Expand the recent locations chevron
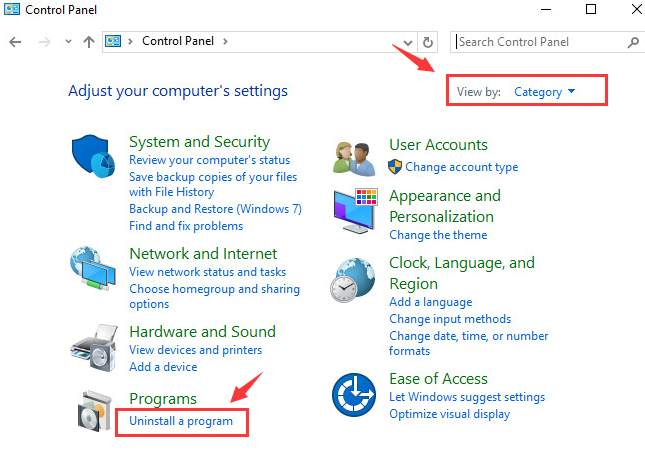The image size is (645, 468). (x=68, y=42)
